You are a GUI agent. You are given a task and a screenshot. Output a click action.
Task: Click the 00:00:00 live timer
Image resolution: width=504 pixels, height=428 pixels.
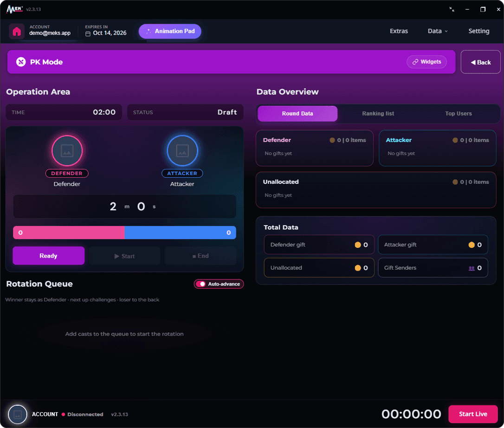point(411,414)
